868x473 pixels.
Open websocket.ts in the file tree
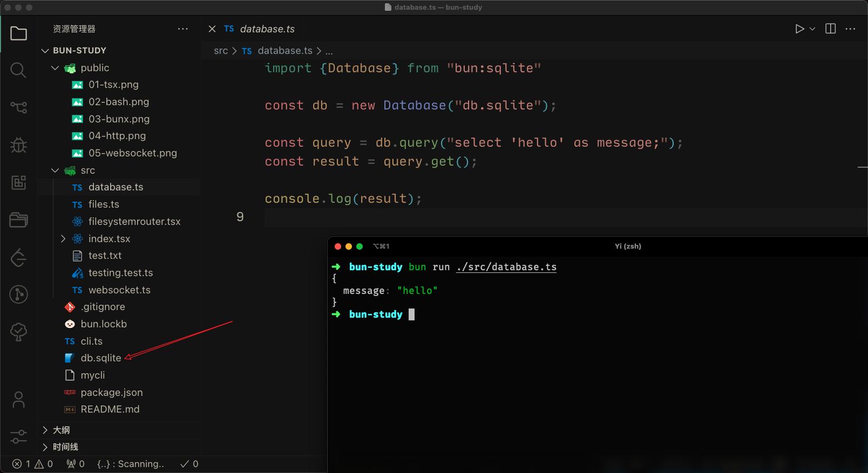point(119,290)
